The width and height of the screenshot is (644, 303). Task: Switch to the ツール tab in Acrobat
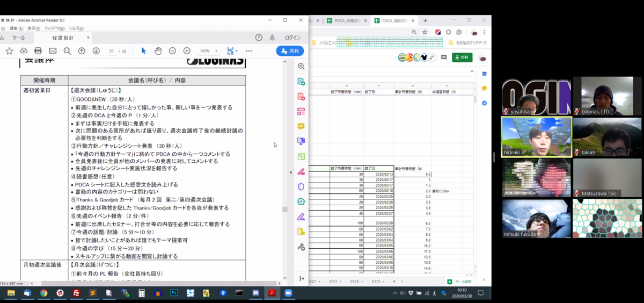18,38
